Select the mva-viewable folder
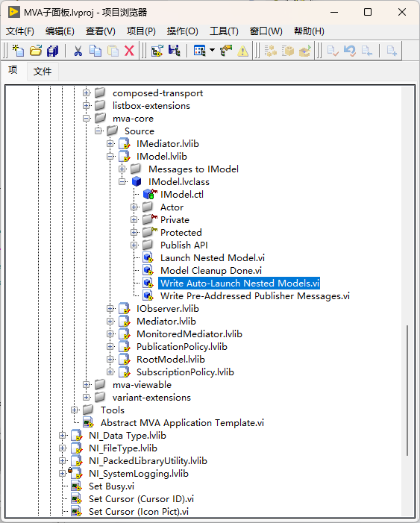This screenshot has height=523, width=420. click(142, 384)
